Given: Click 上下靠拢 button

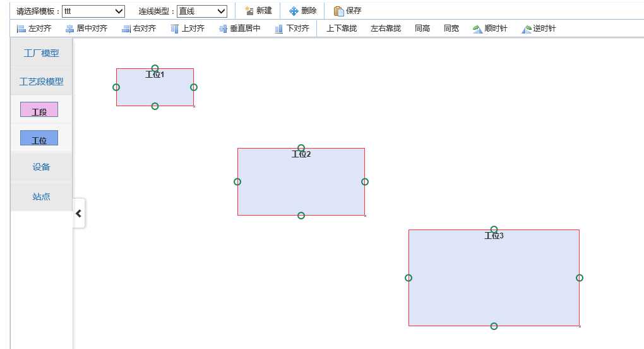Looking at the screenshot, I should click(342, 28).
